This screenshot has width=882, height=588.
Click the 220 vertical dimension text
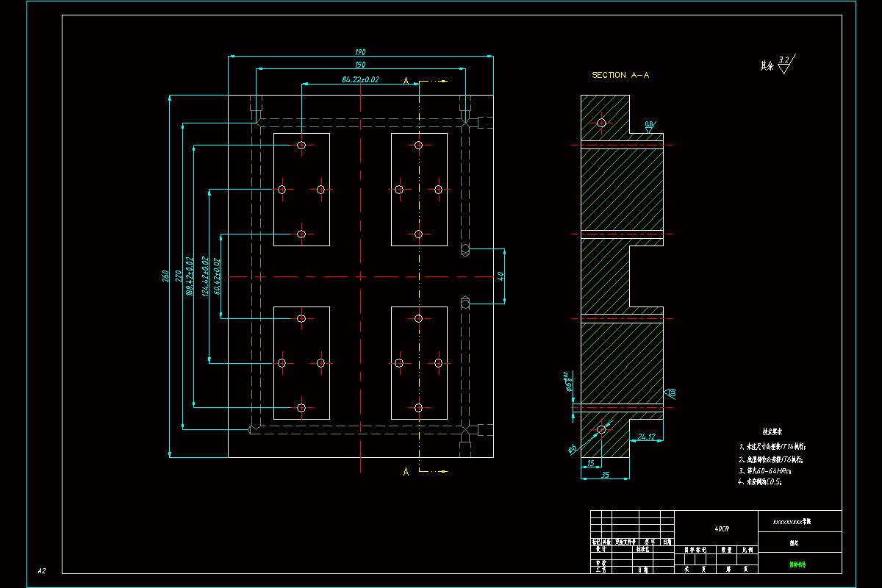pos(179,276)
